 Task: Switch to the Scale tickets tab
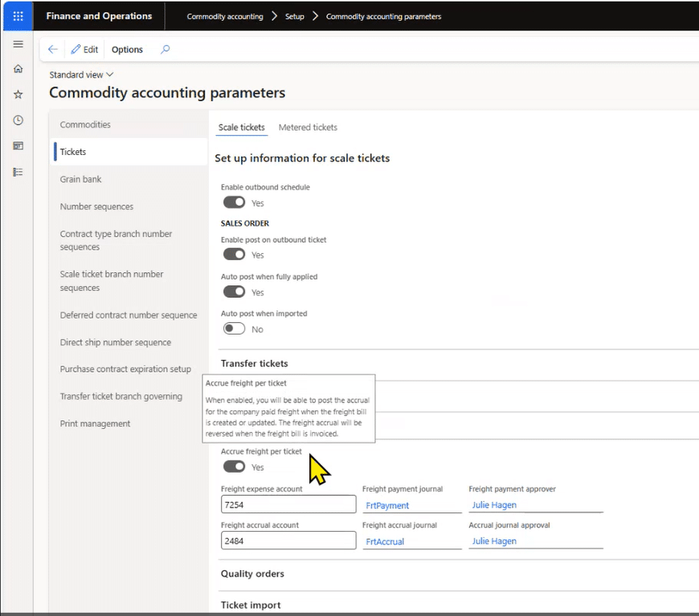(x=242, y=128)
